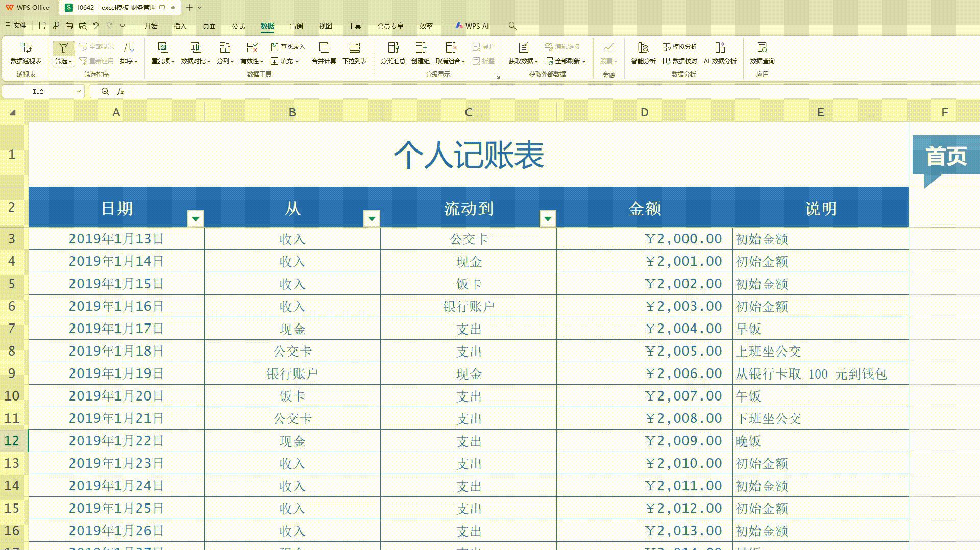Switch to the 公式 ribbon tab
The width and height of the screenshot is (980, 550).
pos(238,26)
